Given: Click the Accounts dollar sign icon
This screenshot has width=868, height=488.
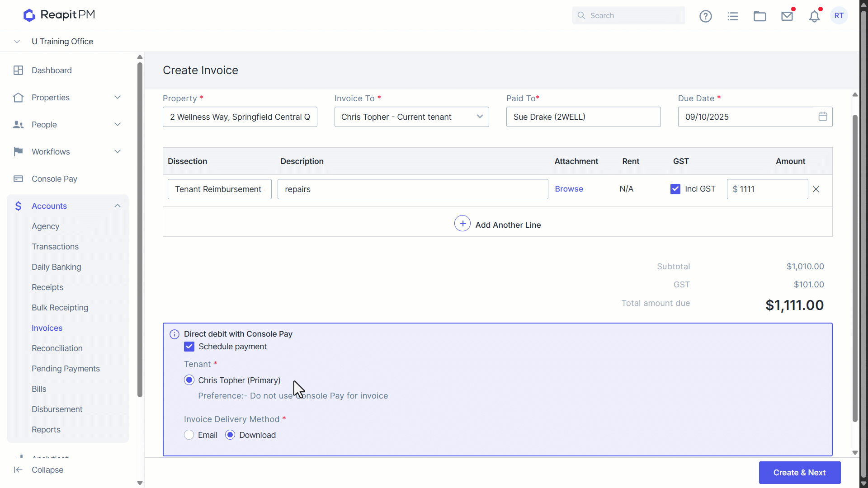Looking at the screenshot, I should point(18,206).
